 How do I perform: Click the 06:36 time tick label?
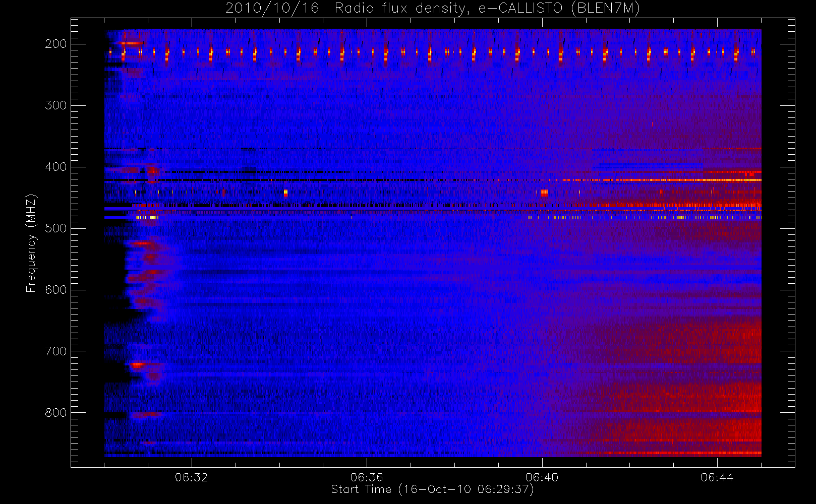click(x=367, y=477)
